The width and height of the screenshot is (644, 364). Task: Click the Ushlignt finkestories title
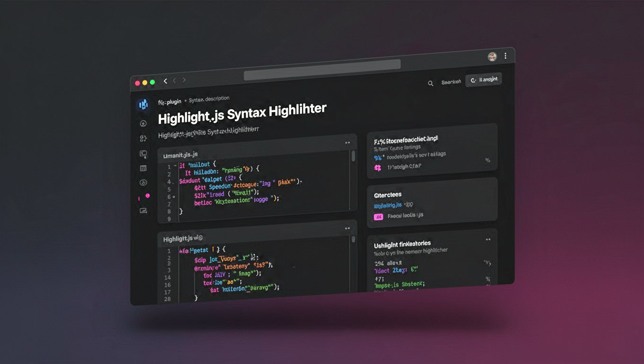pos(402,245)
